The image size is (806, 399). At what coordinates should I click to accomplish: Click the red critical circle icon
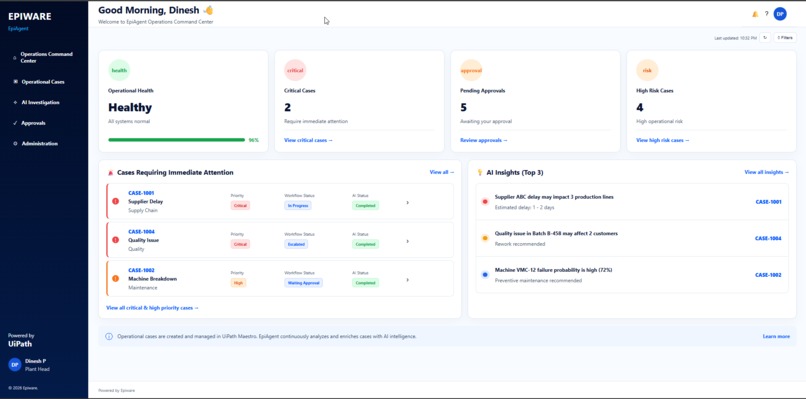point(295,70)
